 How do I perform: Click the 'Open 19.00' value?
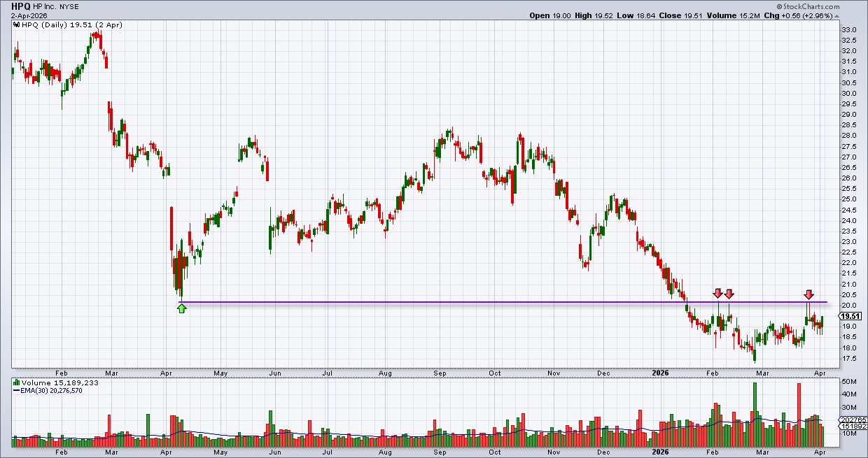tap(550, 15)
